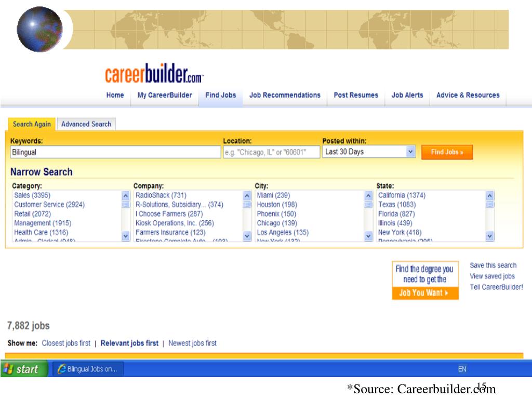Pick Health Care (1316) category
This screenshot has height=399, width=532.
pyautogui.click(x=41, y=232)
